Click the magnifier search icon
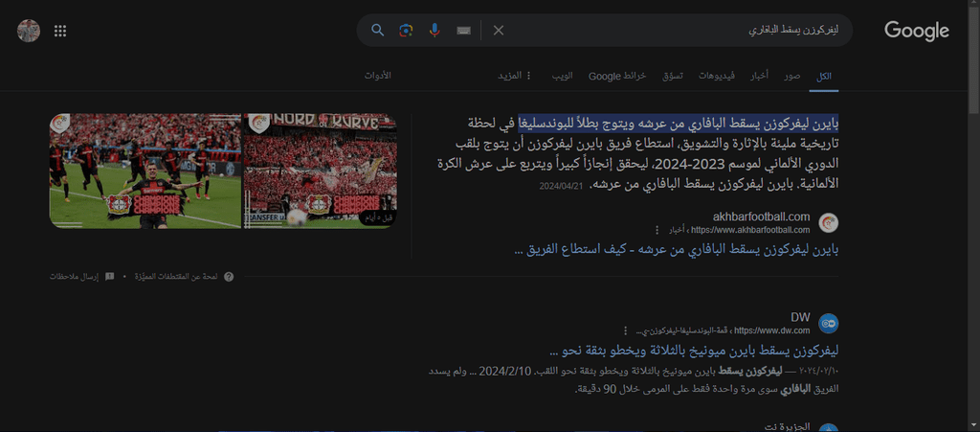Screen dimensions: 980x432 (x=377, y=30)
